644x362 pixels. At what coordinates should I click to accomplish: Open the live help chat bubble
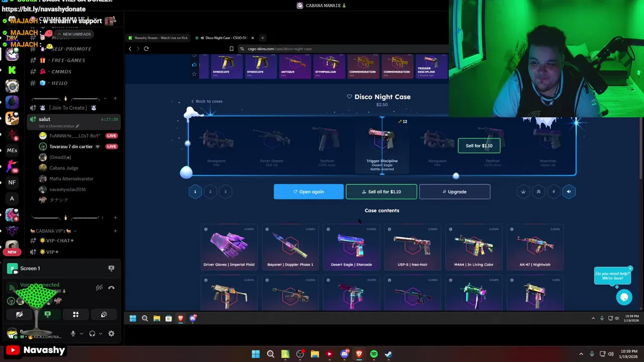click(624, 297)
